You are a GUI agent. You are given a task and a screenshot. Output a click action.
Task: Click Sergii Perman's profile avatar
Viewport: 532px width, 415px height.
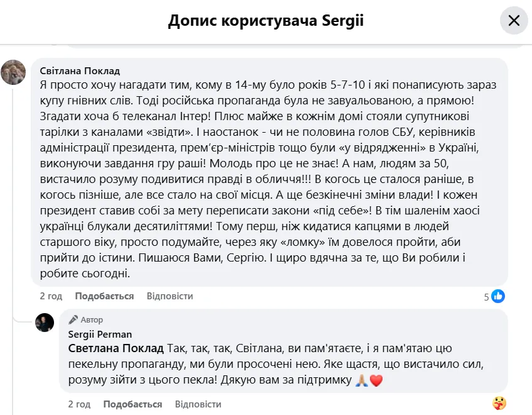45,323
